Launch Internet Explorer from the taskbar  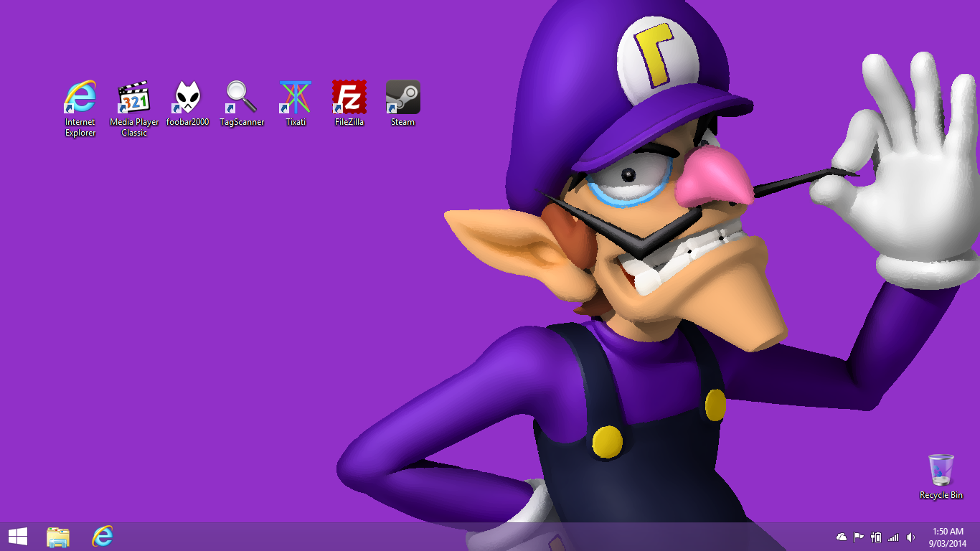[103, 537]
